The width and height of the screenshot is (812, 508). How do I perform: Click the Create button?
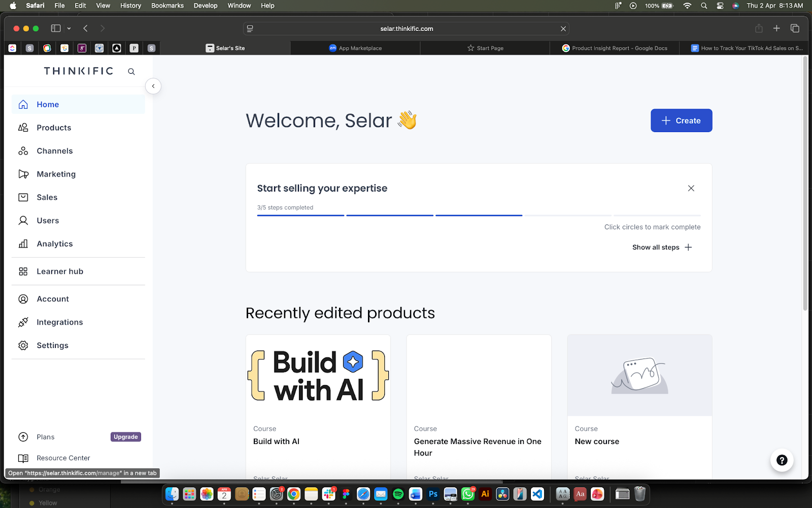coord(681,120)
